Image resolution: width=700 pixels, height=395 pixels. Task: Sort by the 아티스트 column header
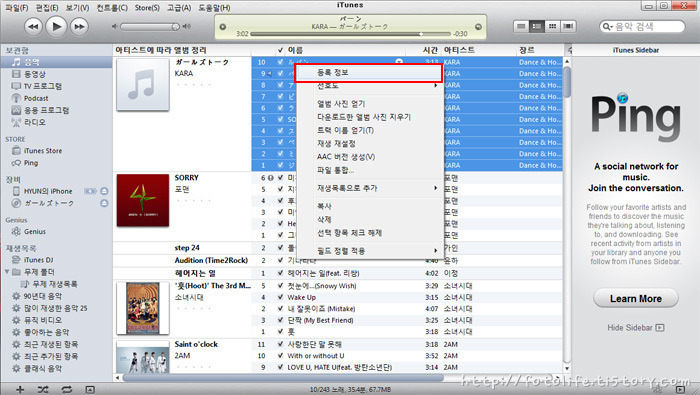[479, 50]
